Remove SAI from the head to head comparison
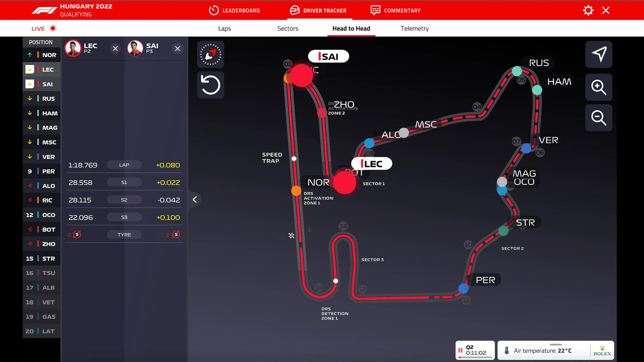This screenshot has height=362, width=644. (x=177, y=49)
